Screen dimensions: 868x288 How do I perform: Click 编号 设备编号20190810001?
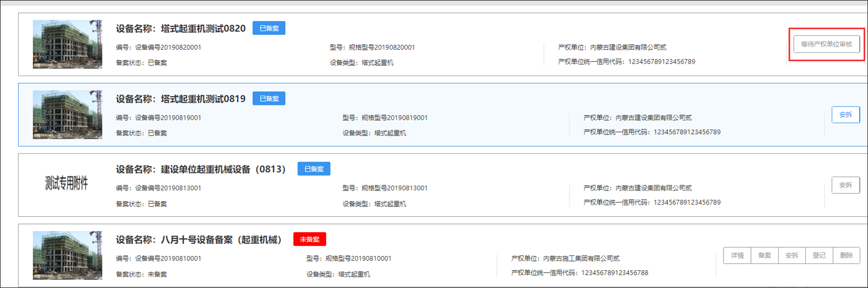tap(158, 258)
